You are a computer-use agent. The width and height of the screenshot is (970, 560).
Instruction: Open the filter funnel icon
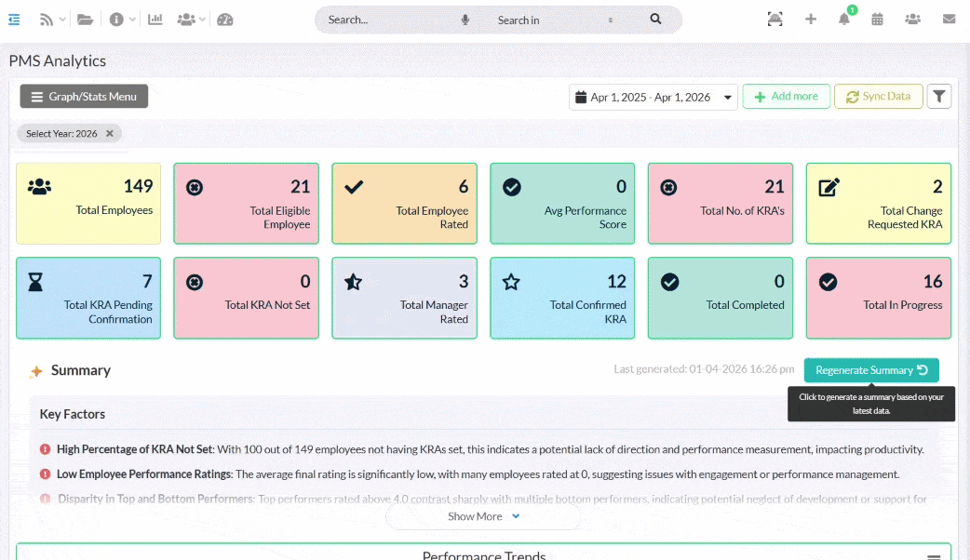click(x=939, y=97)
